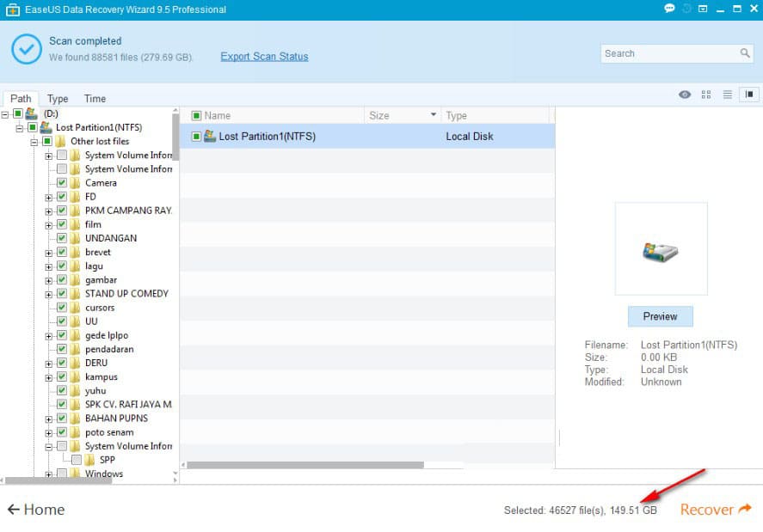Expand the FD folder node
The image size is (763, 532).
[x=49, y=198]
